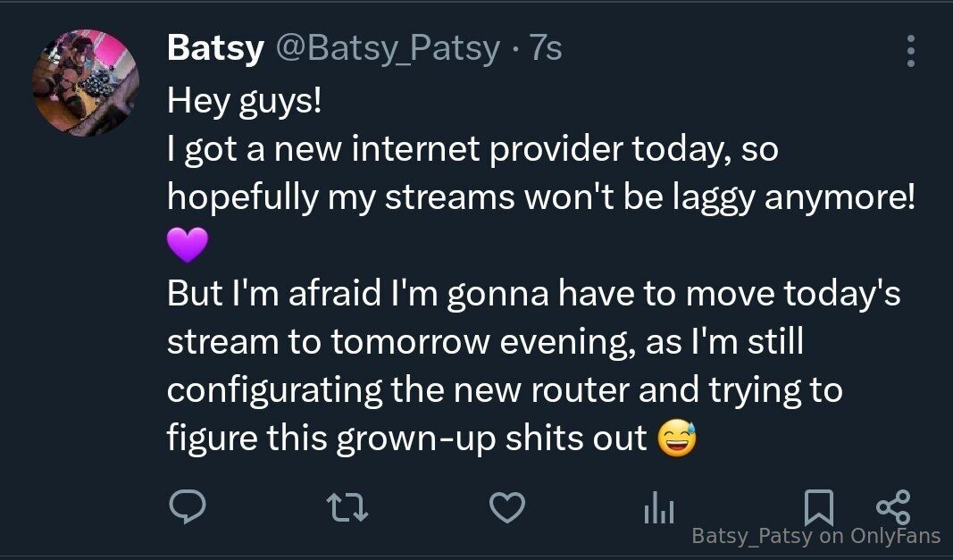The image size is (953, 560).
Task: Repost the tweet with retweet icon
Action: 348,508
